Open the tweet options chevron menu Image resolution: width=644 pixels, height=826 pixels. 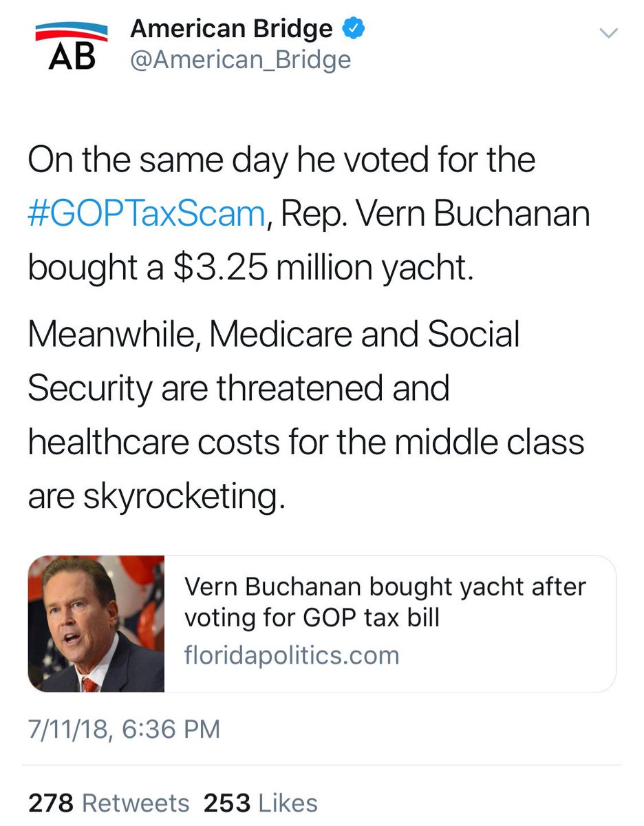point(609,33)
